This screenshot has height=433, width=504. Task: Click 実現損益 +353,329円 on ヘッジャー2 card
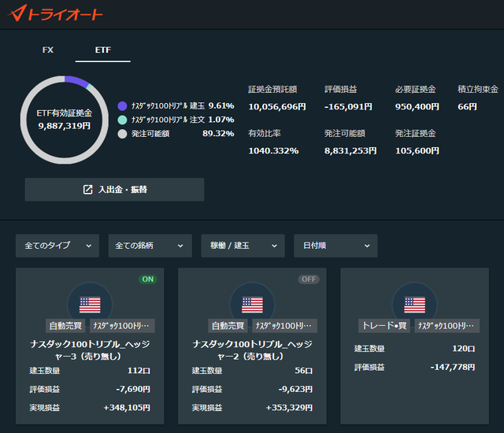pyautogui.click(x=252, y=408)
